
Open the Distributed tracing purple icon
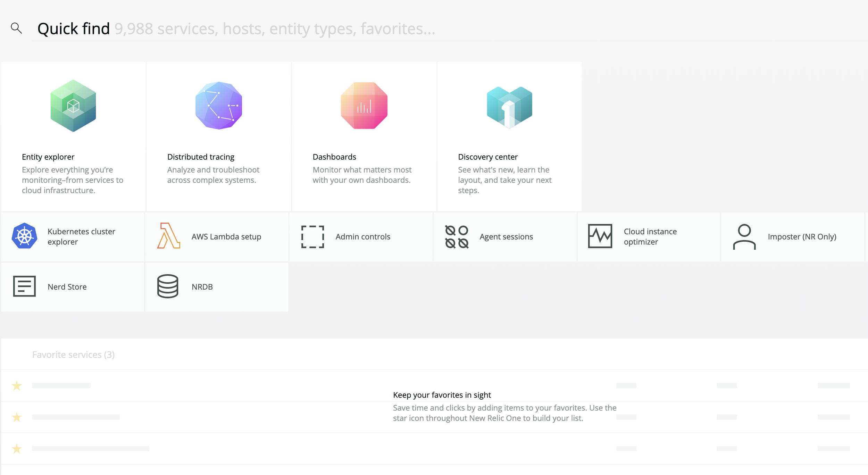(x=219, y=106)
